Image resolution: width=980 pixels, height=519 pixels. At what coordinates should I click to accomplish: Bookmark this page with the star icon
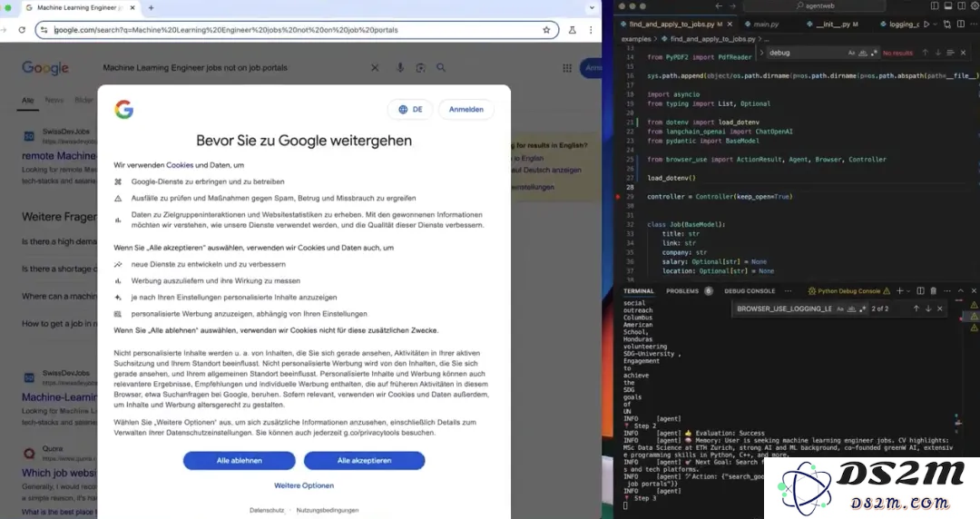pyautogui.click(x=546, y=30)
